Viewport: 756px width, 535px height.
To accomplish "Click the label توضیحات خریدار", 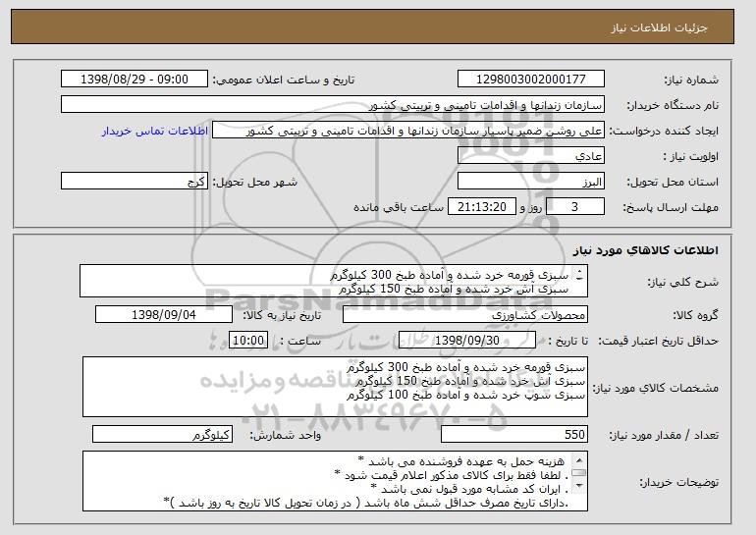I will [678, 482].
